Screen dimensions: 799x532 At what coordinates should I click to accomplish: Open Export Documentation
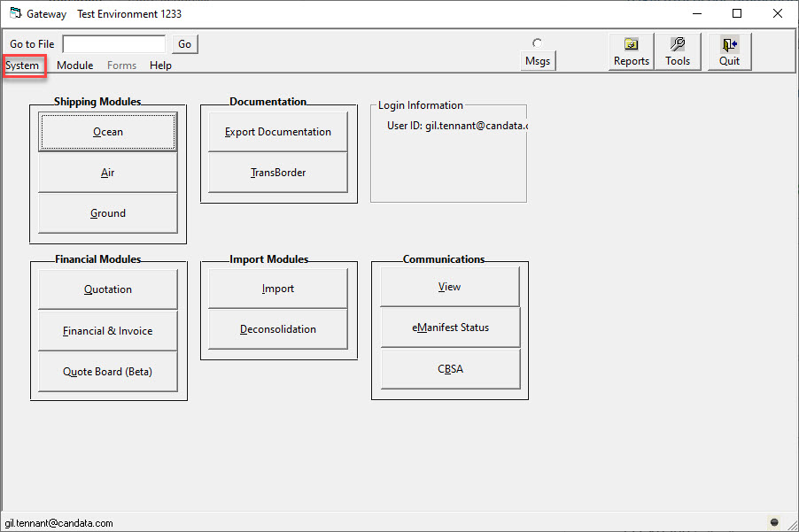pos(278,132)
